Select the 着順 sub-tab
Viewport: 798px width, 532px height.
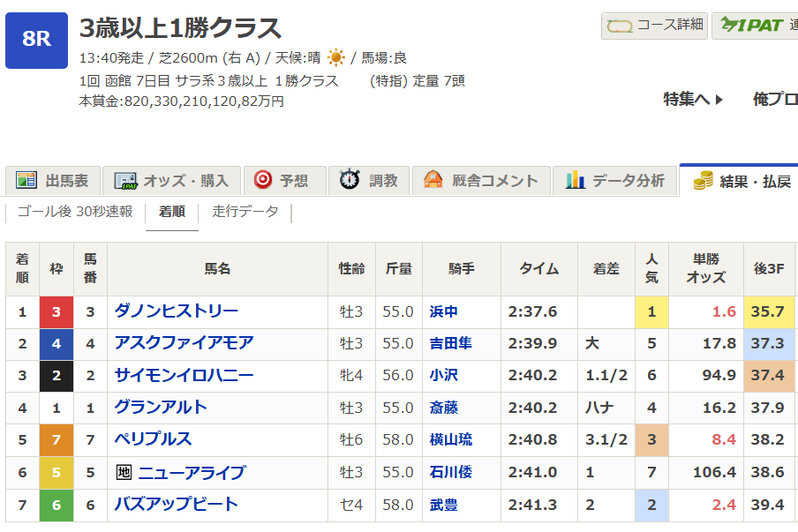coord(172,212)
